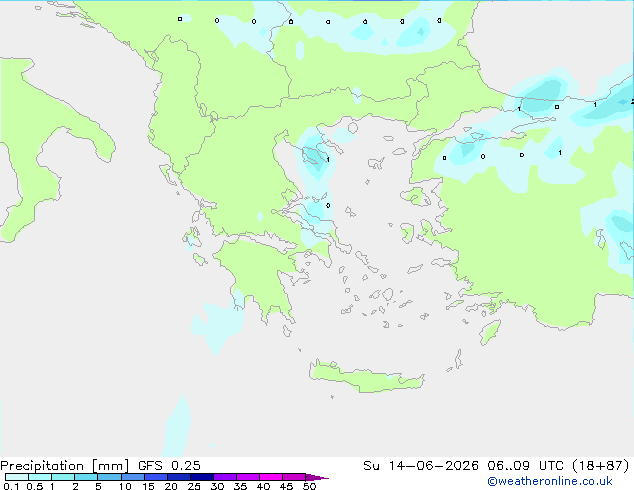Click the 1–2 mm legend swatch
This screenshot has width=634, height=490.
(x=63, y=477)
